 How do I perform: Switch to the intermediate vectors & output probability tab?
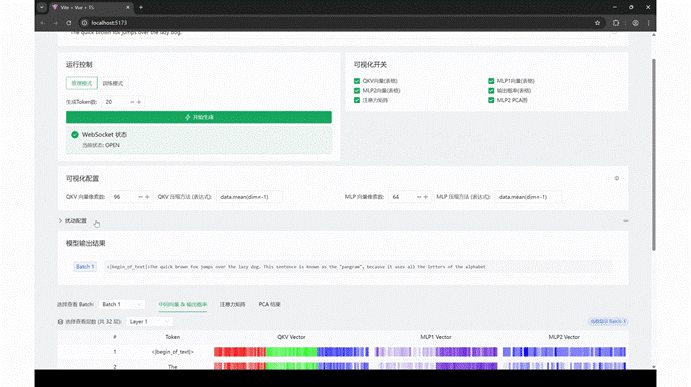point(182,305)
